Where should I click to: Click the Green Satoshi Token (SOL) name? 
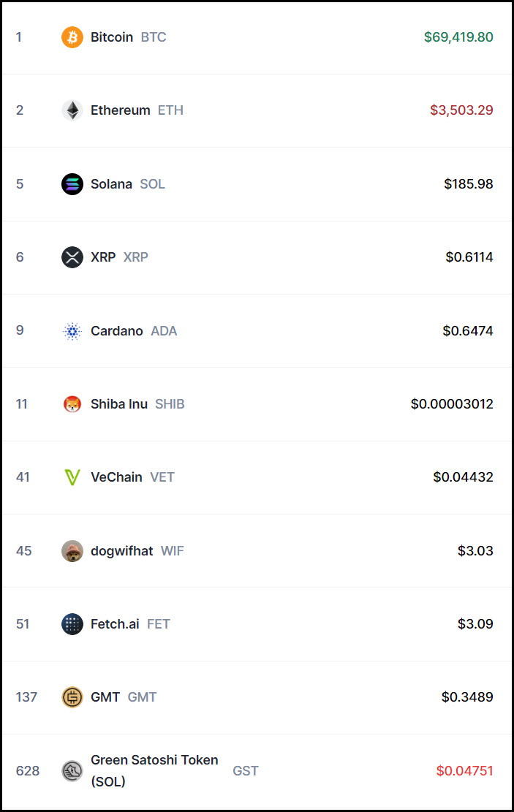(x=154, y=770)
